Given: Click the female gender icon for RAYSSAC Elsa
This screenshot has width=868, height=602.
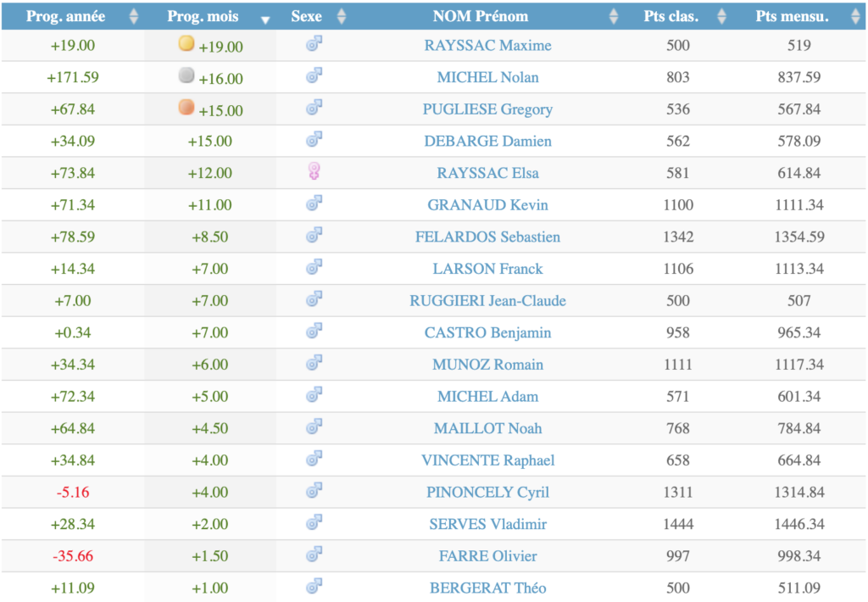Looking at the screenshot, I should click(314, 172).
